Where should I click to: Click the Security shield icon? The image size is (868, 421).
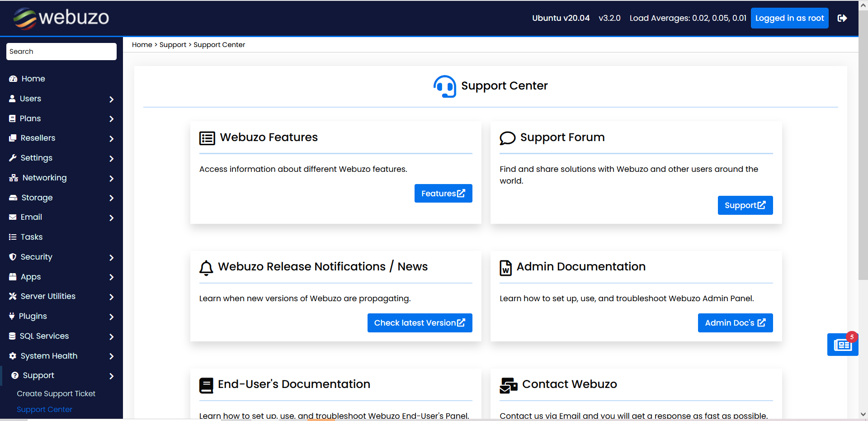point(13,257)
